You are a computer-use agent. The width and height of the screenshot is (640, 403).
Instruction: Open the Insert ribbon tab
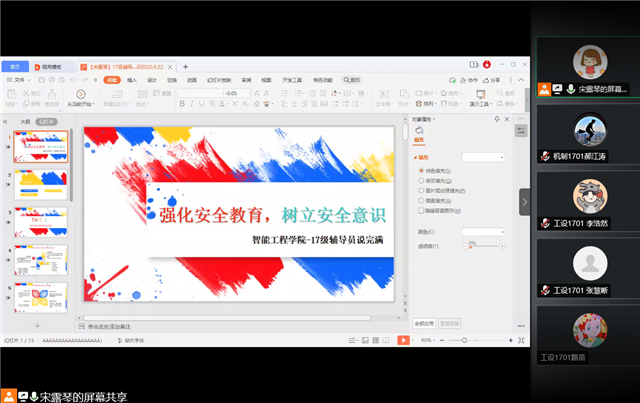tap(132, 80)
